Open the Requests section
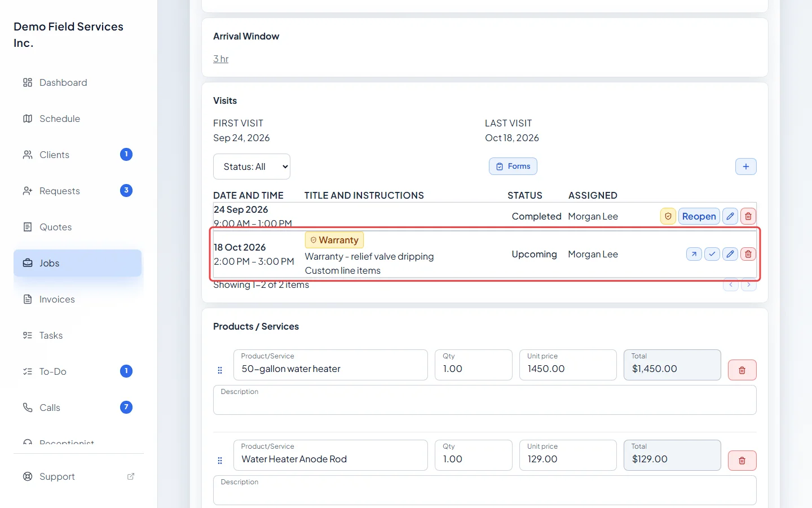 78,191
